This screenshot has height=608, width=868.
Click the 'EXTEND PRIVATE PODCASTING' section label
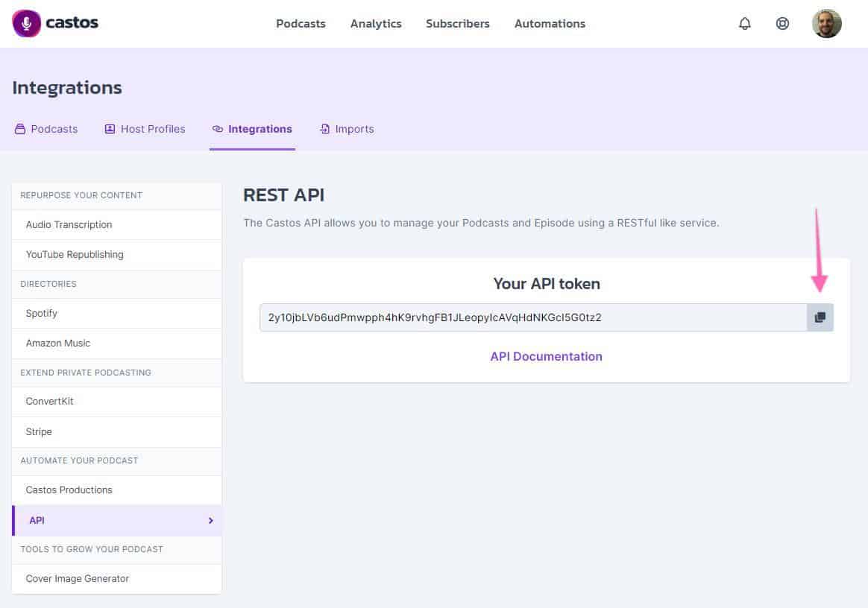point(86,373)
